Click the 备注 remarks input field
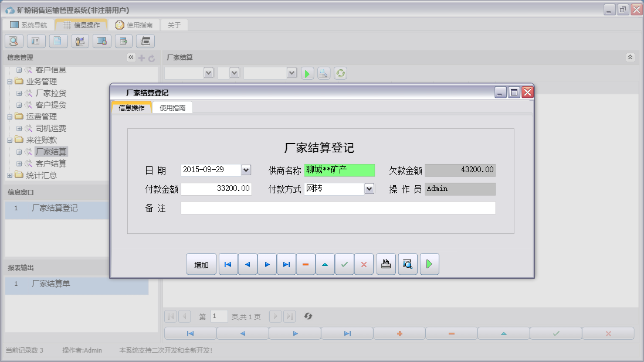Screen dimensions: 644x362 click(x=338, y=208)
